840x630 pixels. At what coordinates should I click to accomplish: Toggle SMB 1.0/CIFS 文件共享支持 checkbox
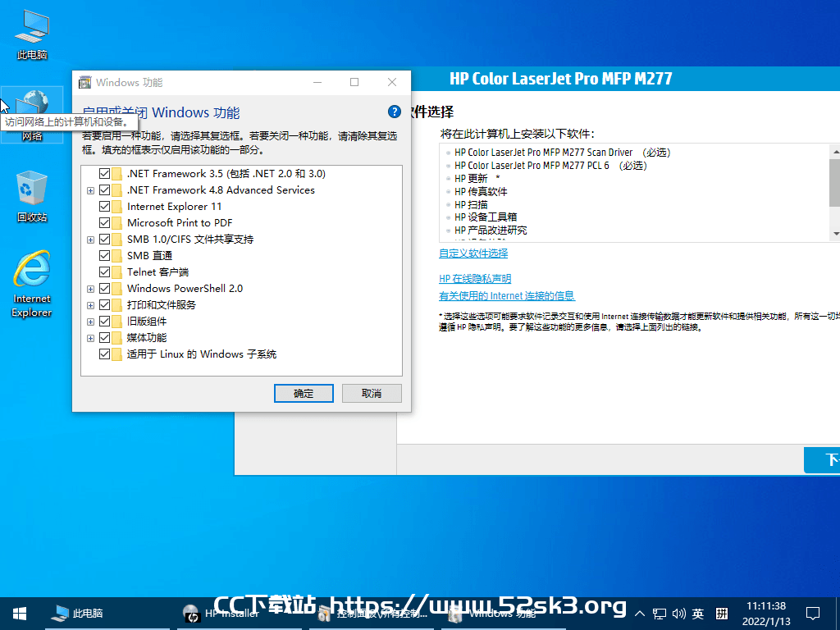pyautogui.click(x=104, y=240)
